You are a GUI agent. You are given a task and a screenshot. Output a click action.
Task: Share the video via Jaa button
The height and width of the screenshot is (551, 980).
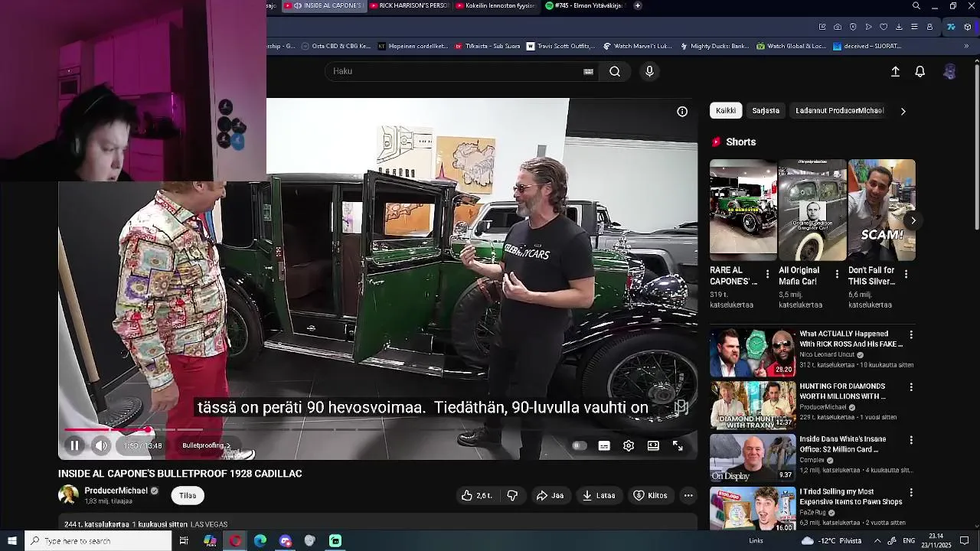coord(550,495)
